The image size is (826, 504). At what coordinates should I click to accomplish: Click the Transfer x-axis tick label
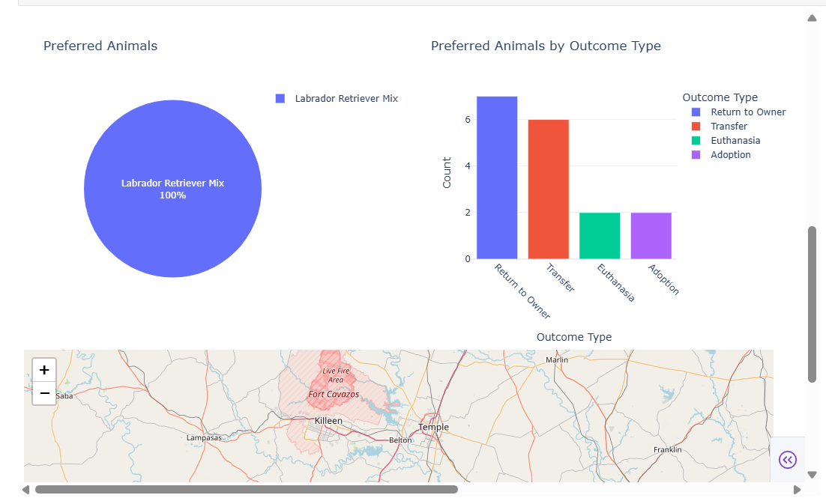(x=560, y=278)
